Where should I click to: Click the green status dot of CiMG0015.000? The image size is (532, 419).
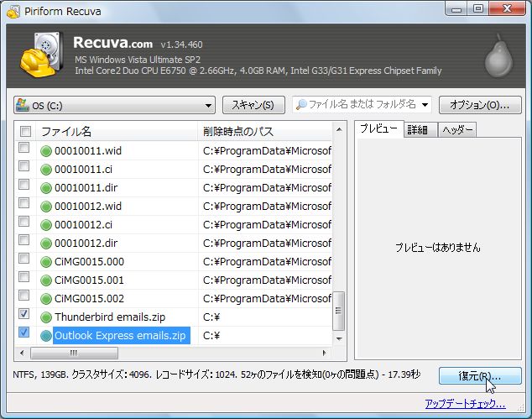pos(46,262)
